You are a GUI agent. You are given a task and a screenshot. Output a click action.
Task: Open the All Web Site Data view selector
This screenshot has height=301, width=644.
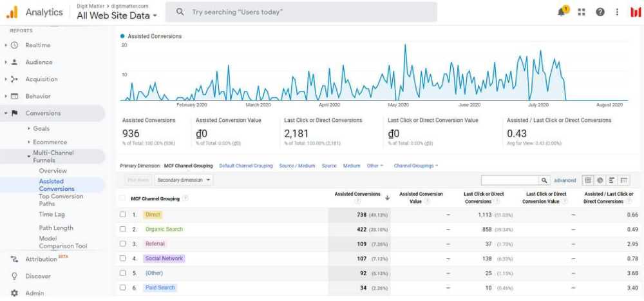pyautogui.click(x=117, y=15)
